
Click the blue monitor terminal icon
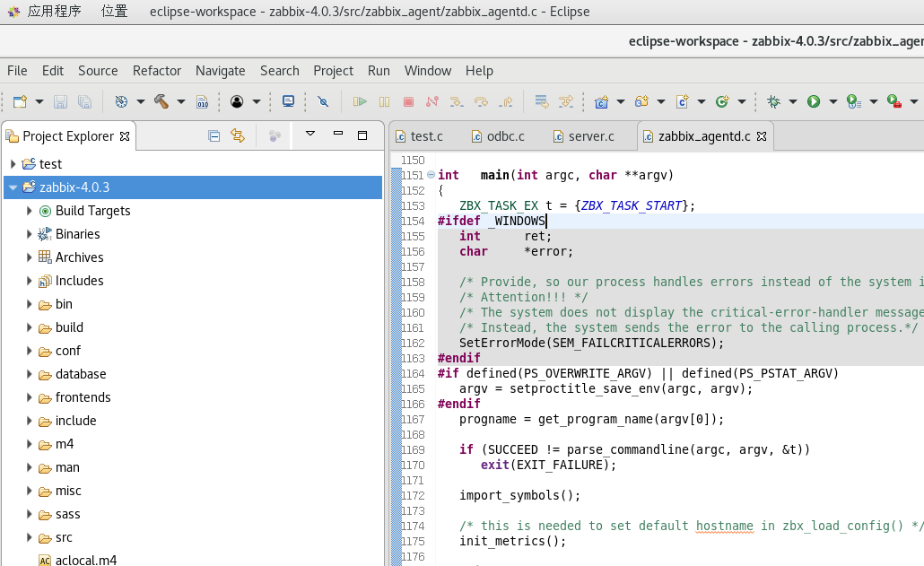click(288, 101)
